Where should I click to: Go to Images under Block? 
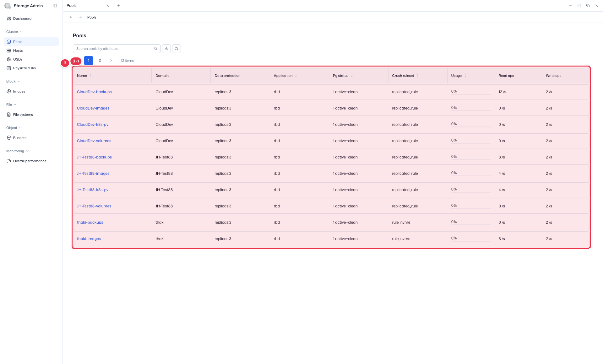tap(31, 91)
